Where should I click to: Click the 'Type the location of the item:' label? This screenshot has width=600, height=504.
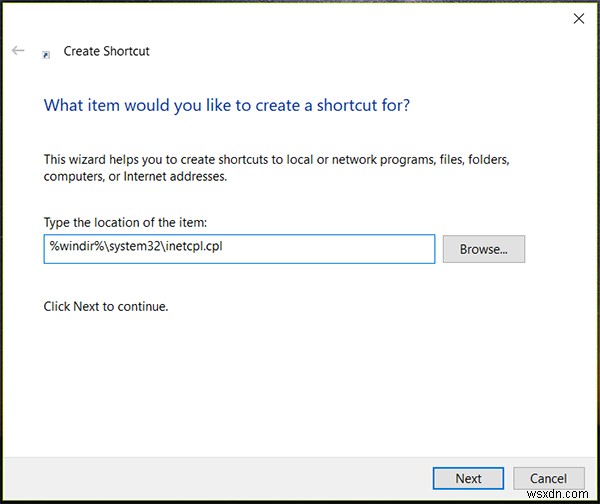pos(125,223)
